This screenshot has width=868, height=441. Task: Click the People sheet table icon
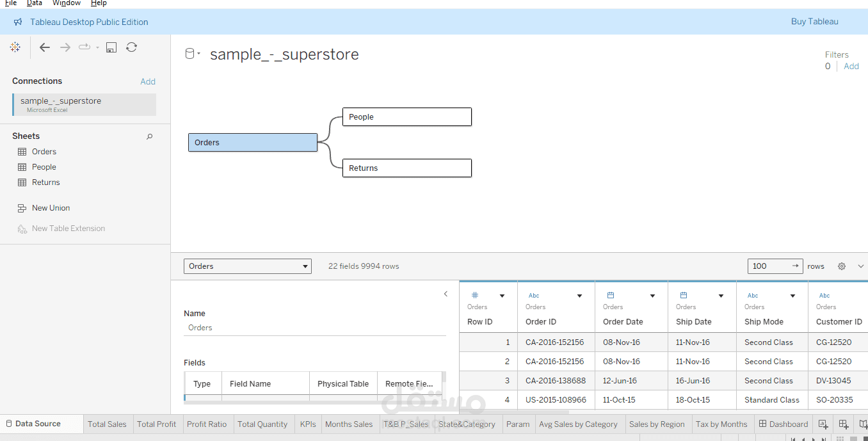22,167
